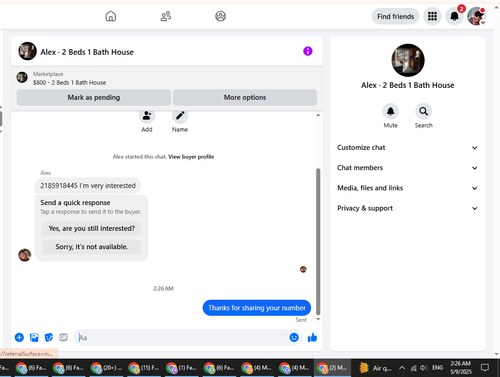Open the Air quality taskbar widget
The width and height of the screenshot is (500, 377).
(375, 368)
